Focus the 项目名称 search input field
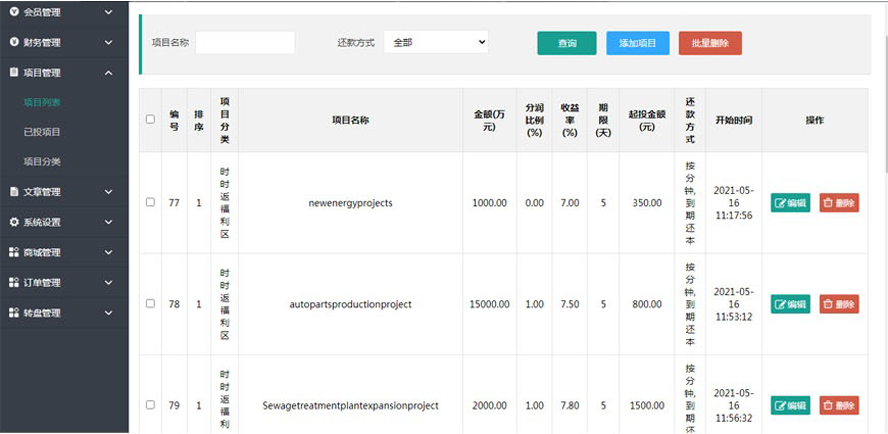This screenshot has width=888, height=434. coord(245,42)
